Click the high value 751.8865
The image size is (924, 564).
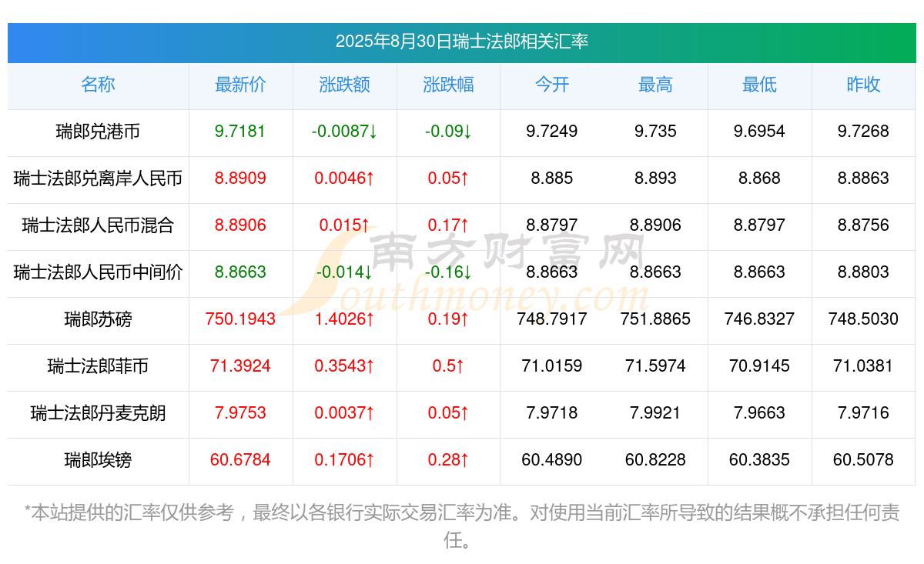click(655, 319)
